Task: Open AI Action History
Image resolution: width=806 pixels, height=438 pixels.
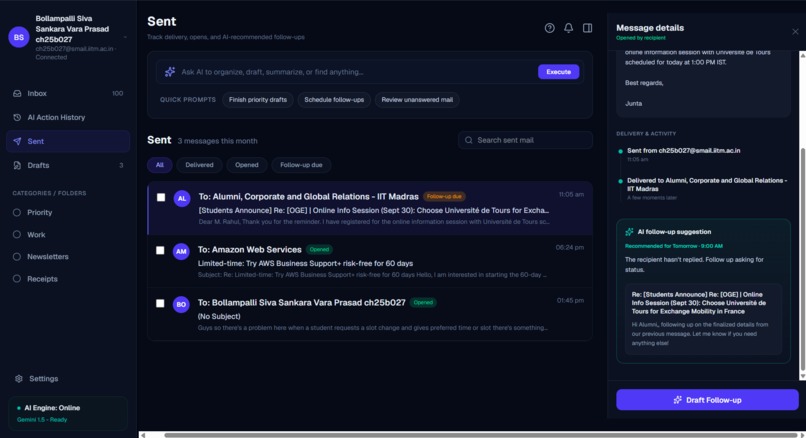Action: pos(68,117)
